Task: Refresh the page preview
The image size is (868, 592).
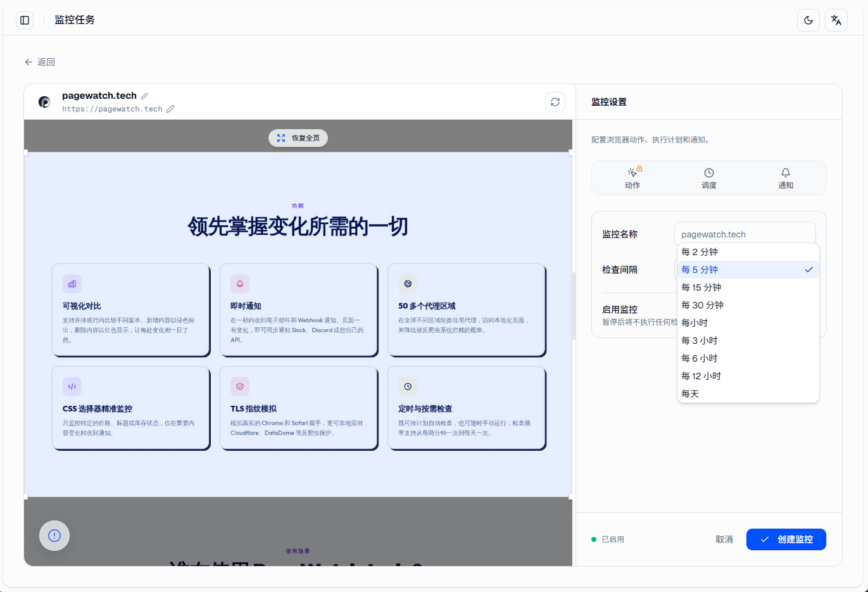Action: coord(555,102)
